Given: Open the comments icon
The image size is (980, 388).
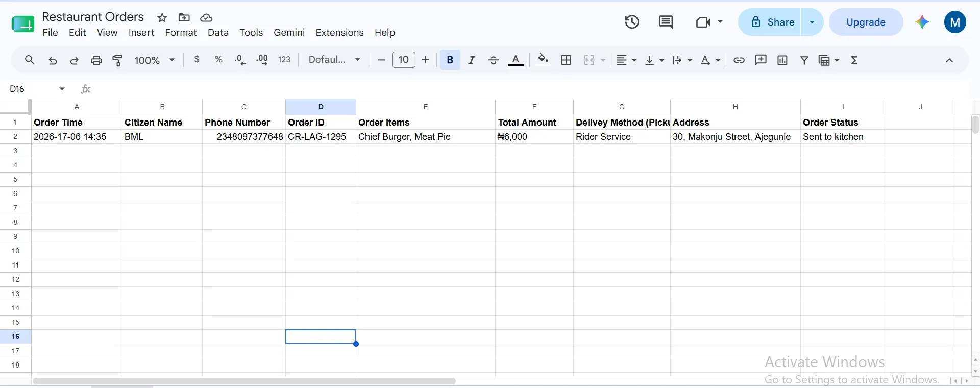Looking at the screenshot, I should pyautogui.click(x=666, y=22).
